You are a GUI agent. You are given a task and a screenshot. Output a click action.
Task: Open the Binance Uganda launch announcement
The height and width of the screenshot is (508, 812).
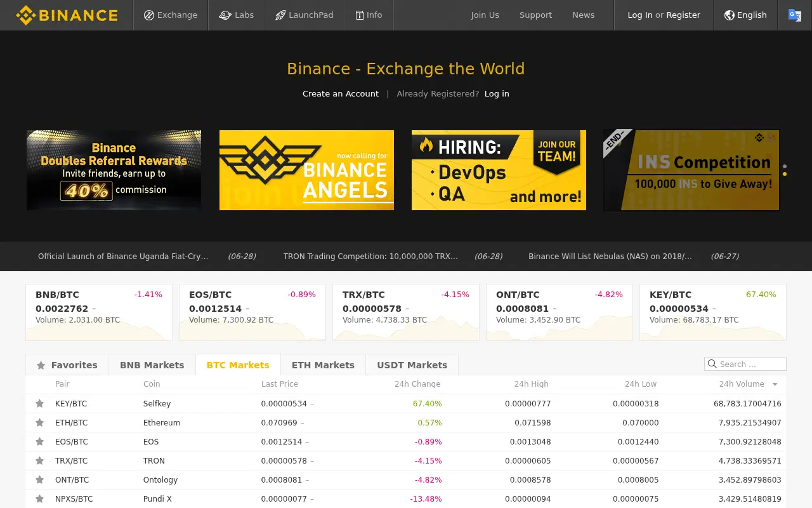(123, 257)
